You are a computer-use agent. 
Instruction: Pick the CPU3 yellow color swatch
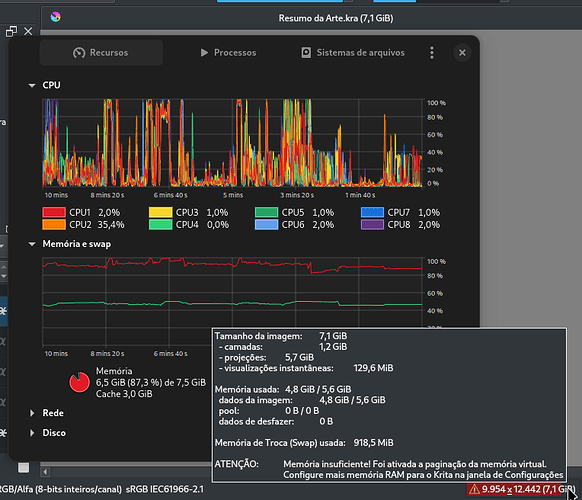click(x=160, y=212)
